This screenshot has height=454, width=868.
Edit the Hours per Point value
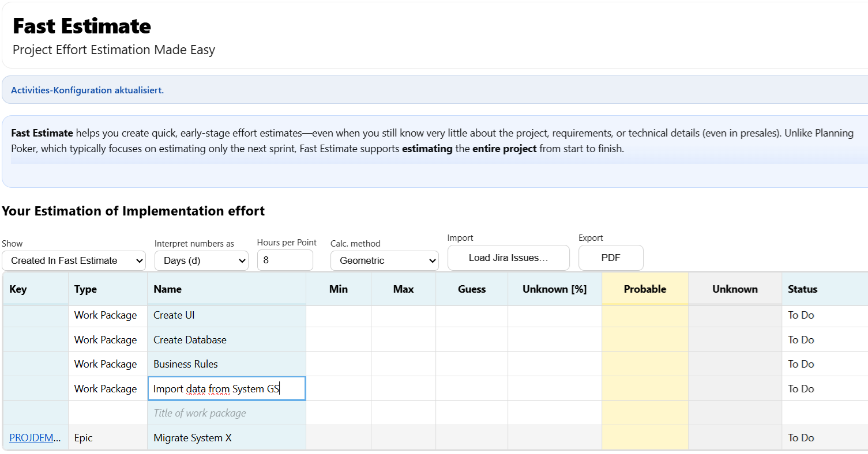click(284, 260)
